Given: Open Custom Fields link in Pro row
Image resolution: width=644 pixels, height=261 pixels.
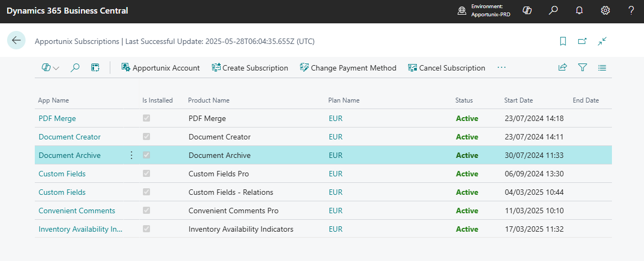Looking at the screenshot, I should 62,174.
